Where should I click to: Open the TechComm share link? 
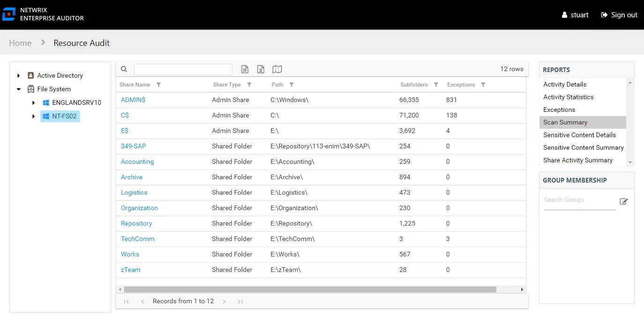point(138,239)
